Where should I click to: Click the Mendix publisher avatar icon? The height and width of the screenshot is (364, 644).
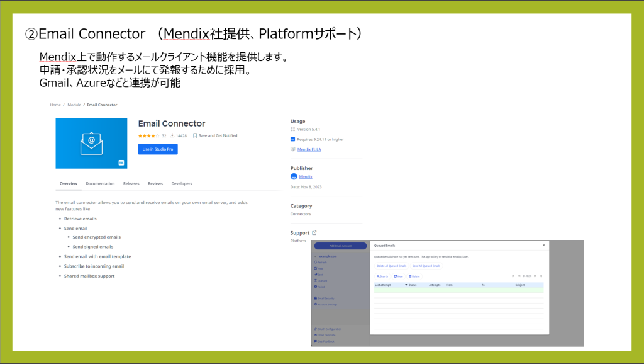(293, 177)
